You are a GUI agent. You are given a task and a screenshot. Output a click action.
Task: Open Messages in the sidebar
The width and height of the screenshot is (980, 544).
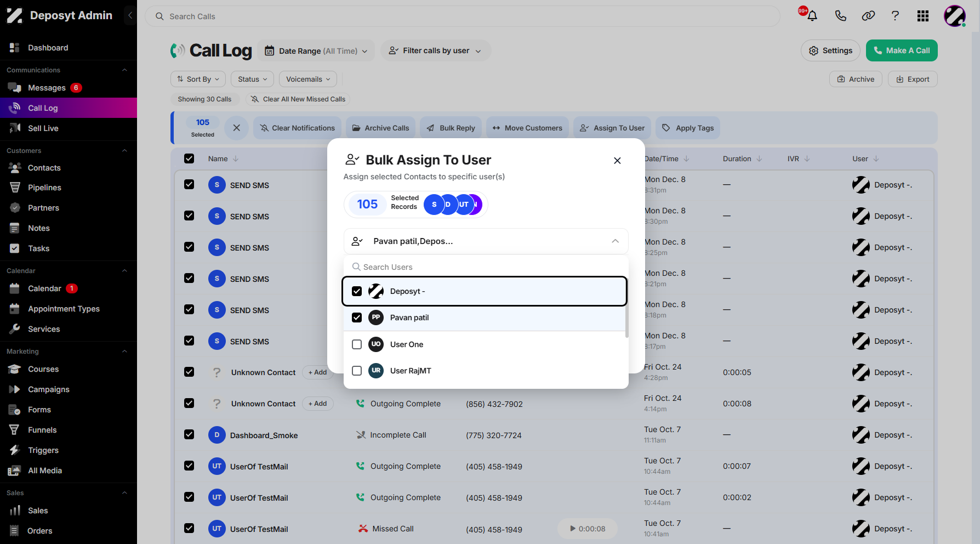47,88
